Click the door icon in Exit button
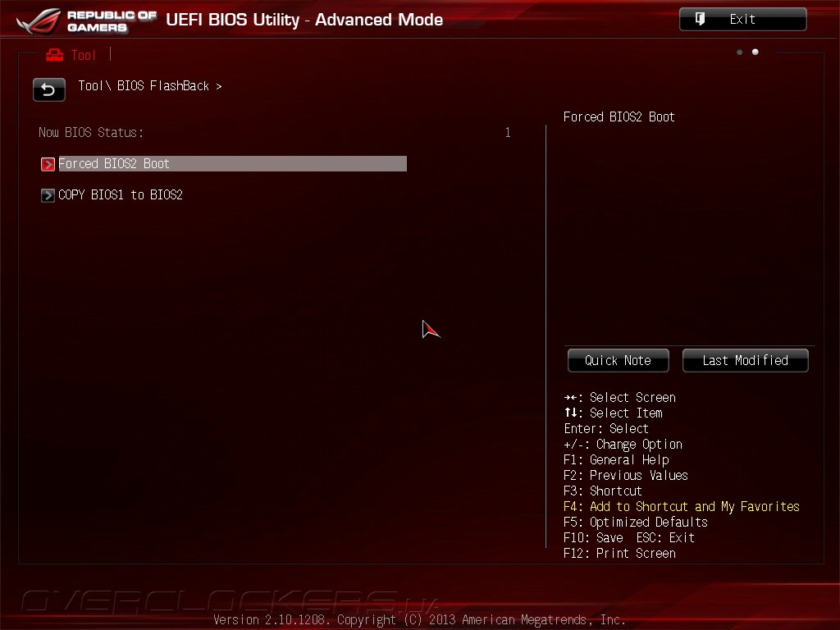 (700, 20)
